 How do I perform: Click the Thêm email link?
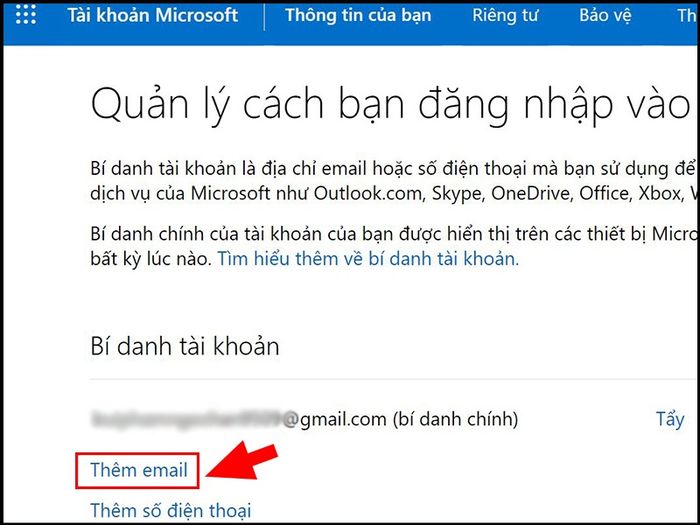point(139,470)
